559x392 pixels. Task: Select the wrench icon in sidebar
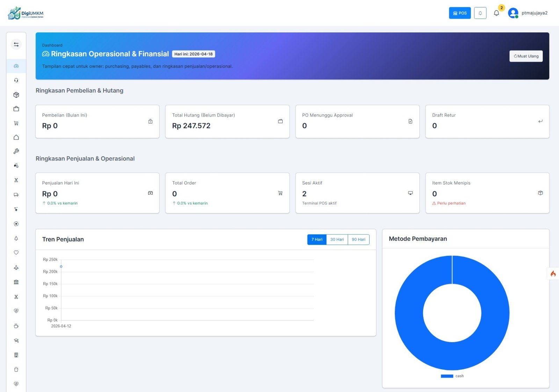[16, 151]
